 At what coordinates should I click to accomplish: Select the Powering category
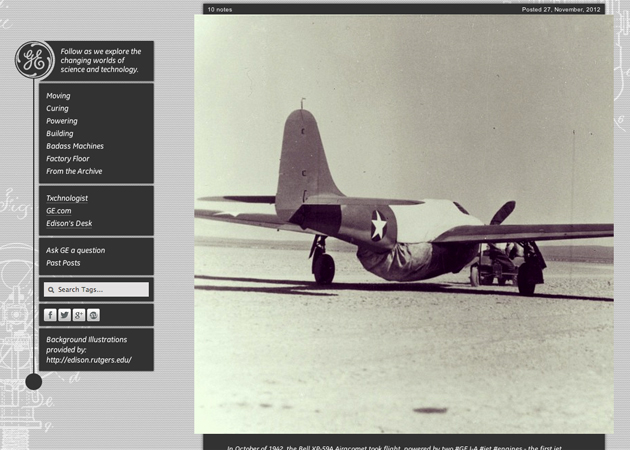tap(61, 121)
